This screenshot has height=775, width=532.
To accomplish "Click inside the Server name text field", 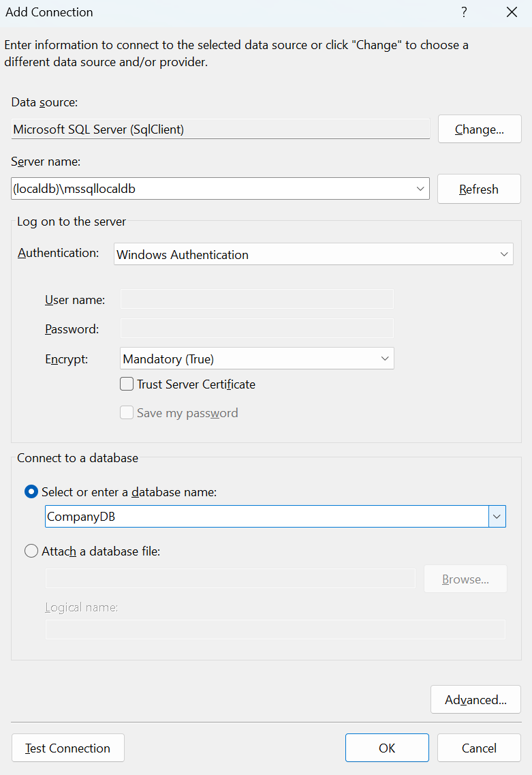I will click(204, 189).
